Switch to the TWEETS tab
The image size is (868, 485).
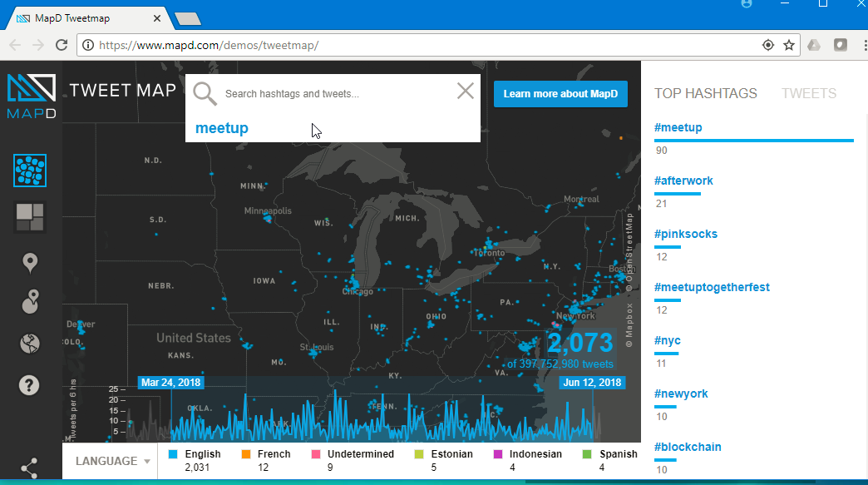click(809, 93)
